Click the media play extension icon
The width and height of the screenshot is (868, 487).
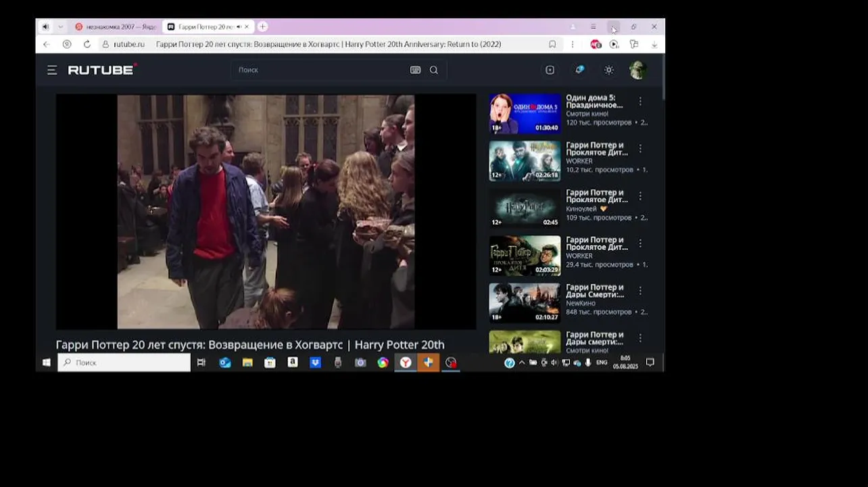click(614, 44)
